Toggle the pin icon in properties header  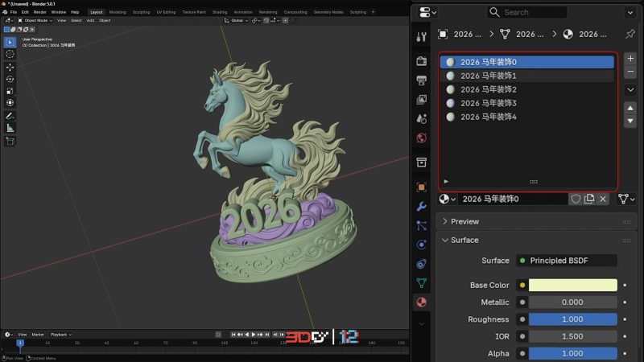630,34
